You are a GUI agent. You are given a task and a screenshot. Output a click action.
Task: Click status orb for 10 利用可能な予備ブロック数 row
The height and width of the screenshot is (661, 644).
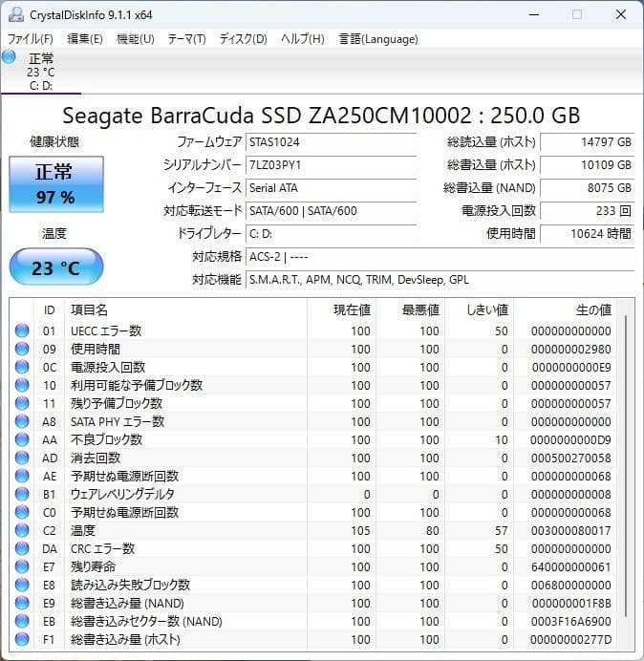click(x=22, y=385)
